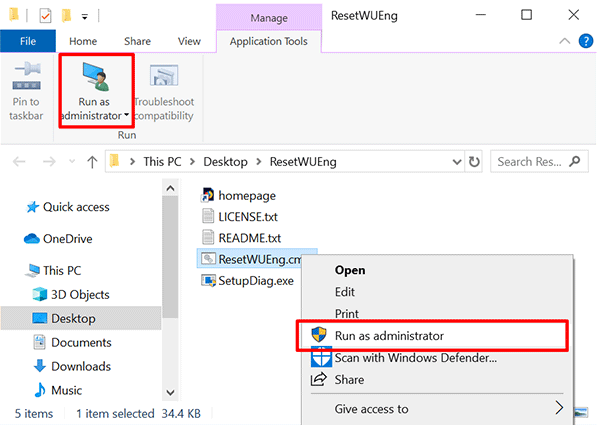This screenshot has height=425, width=597.
Task: Select Desktop in navigation pane
Action: pyautogui.click(x=81, y=318)
